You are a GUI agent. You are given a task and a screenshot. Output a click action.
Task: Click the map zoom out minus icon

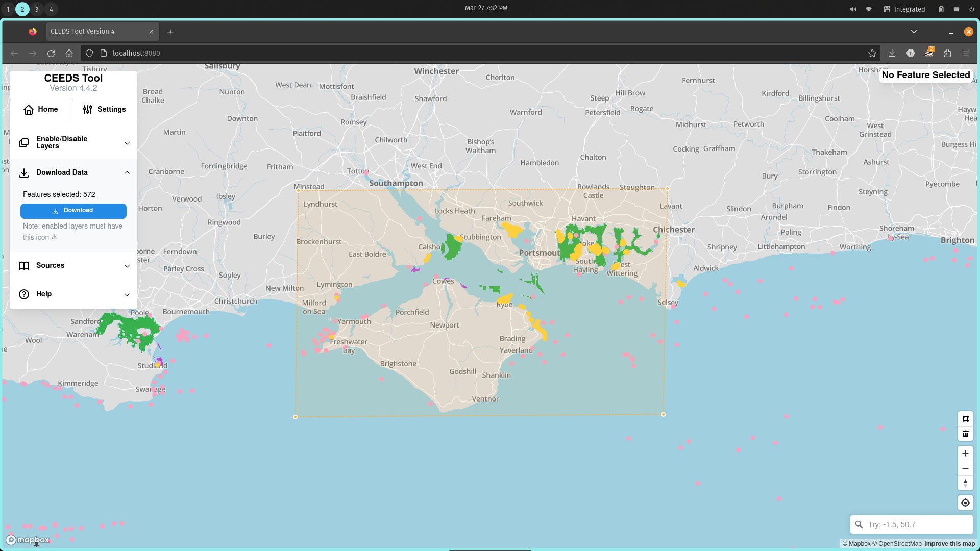tap(965, 468)
